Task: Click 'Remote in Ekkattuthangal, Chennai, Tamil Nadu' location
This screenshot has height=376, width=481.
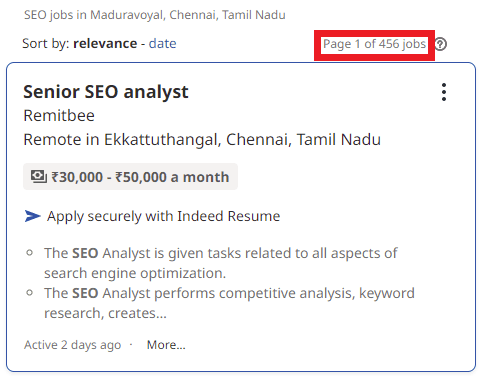Action: tap(202, 139)
